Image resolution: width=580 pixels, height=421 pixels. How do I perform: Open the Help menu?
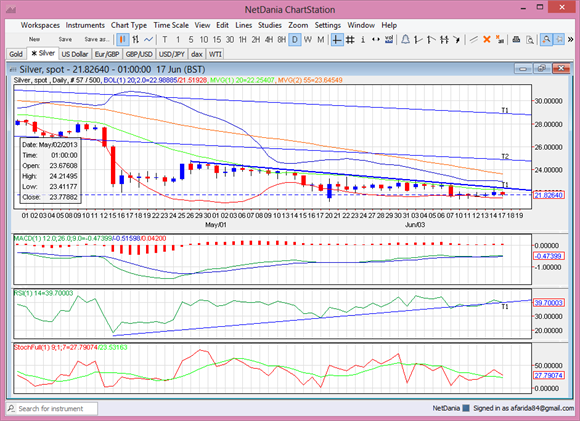point(389,25)
